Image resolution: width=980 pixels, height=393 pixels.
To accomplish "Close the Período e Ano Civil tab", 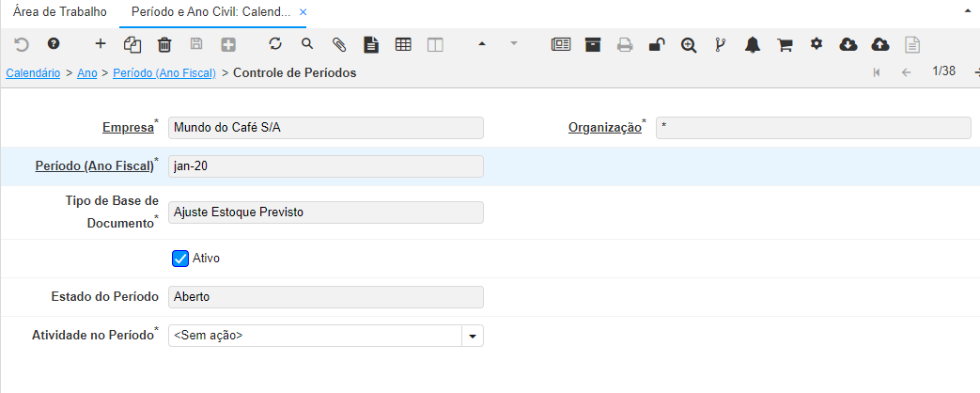I will (x=303, y=13).
